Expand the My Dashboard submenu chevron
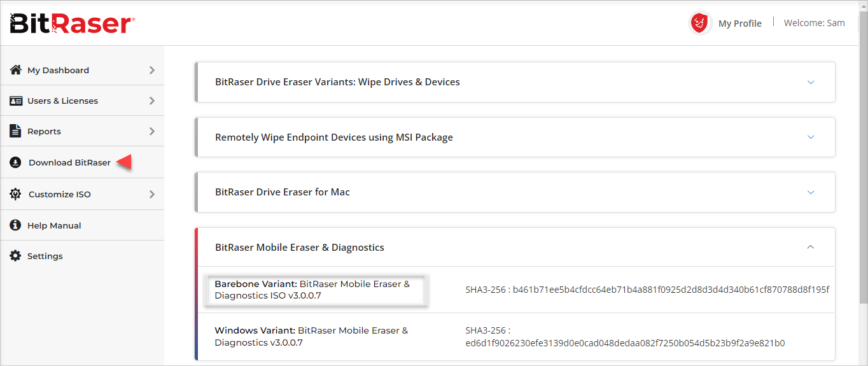The height and width of the screenshot is (366, 868). pyautogui.click(x=152, y=70)
